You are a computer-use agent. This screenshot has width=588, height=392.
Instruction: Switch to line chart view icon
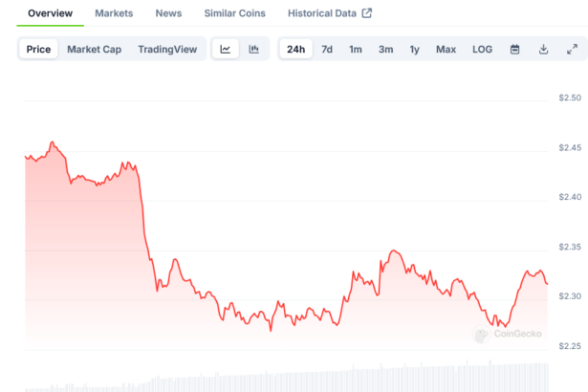(x=225, y=49)
